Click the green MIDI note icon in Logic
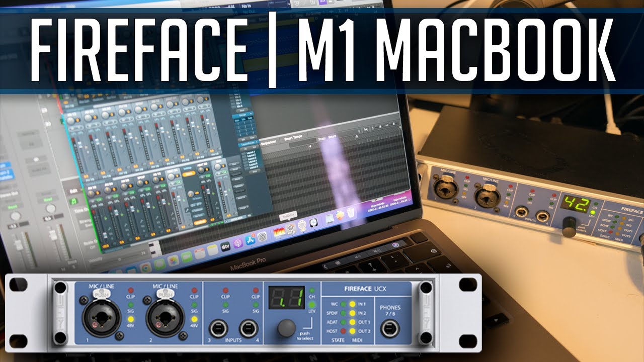 pos(73,201)
